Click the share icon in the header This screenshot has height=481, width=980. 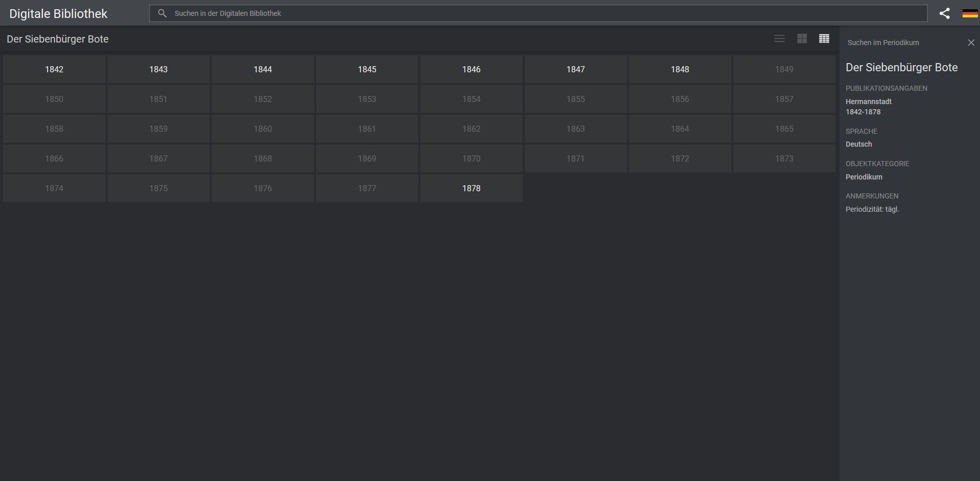pos(945,13)
